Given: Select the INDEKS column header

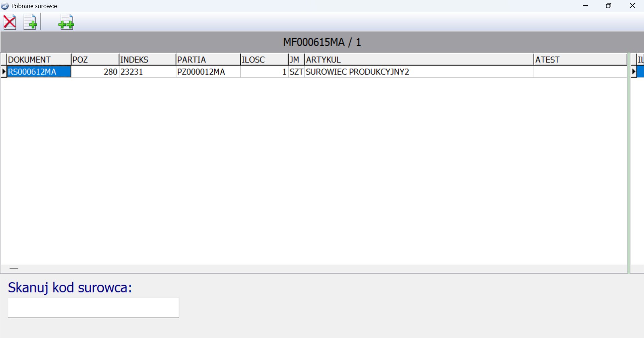Looking at the screenshot, I should tap(147, 60).
